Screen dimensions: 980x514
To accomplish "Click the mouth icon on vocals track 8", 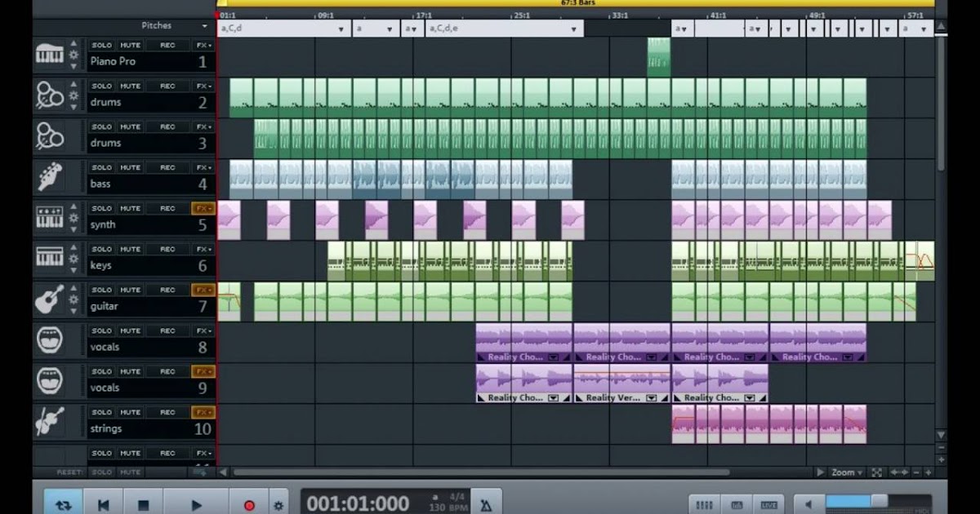I will 50,341.
